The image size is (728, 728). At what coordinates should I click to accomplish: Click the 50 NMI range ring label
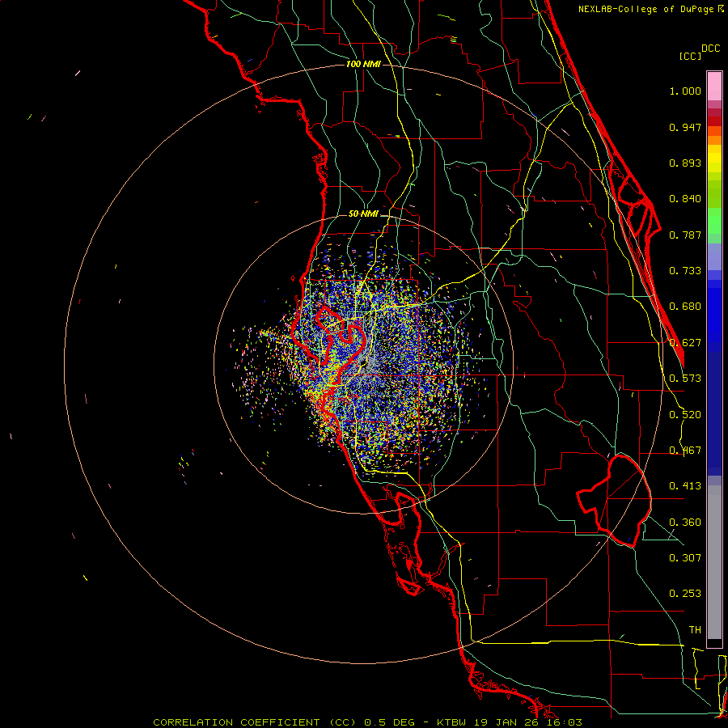pos(363,214)
